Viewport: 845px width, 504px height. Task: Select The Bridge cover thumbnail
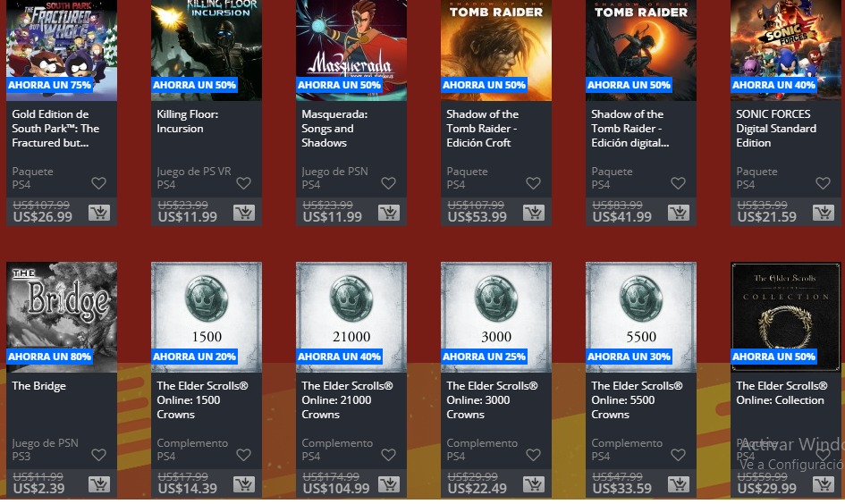[62, 317]
